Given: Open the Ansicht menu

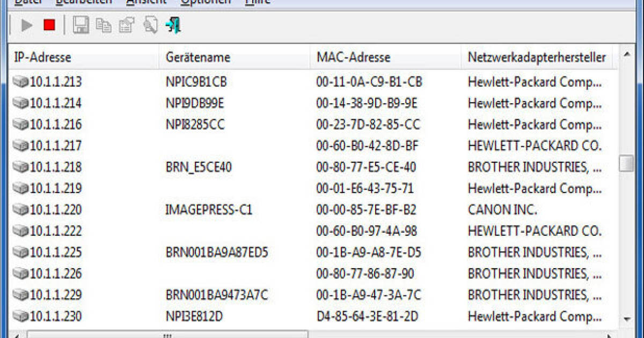Looking at the screenshot, I should click(x=146, y=3).
